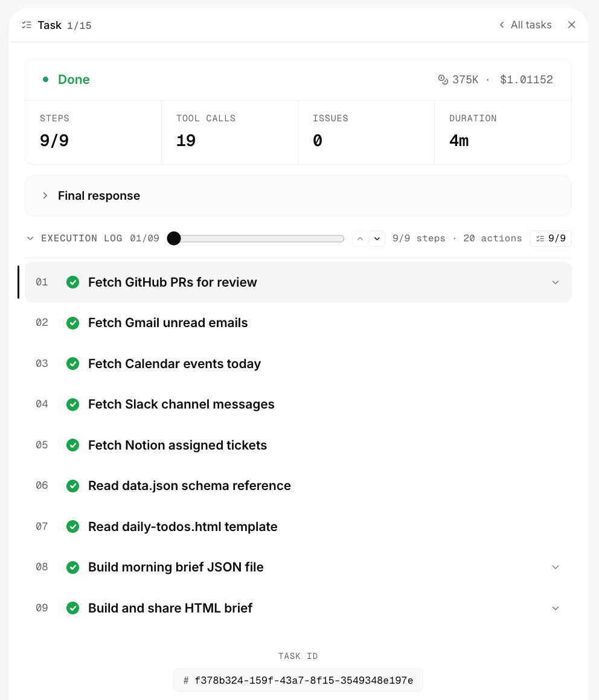Image resolution: width=599 pixels, height=700 pixels.
Task: Click the Task 1/15 counter
Action: 79,25
